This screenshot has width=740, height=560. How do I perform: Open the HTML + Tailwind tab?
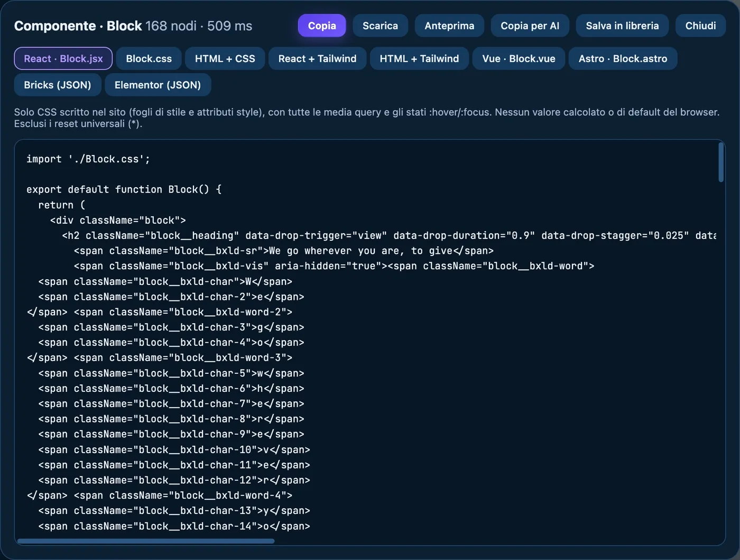419,58
